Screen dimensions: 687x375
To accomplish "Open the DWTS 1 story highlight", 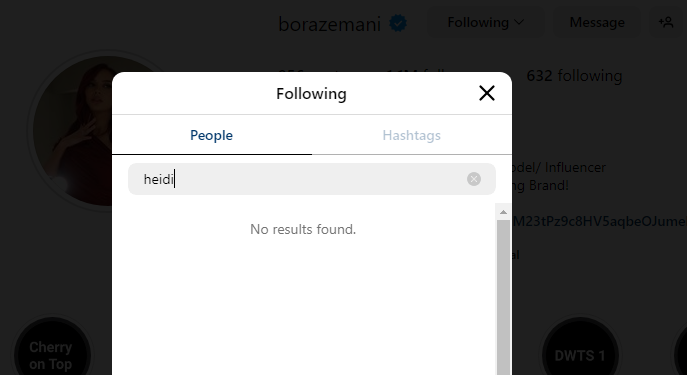I will [x=580, y=354].
